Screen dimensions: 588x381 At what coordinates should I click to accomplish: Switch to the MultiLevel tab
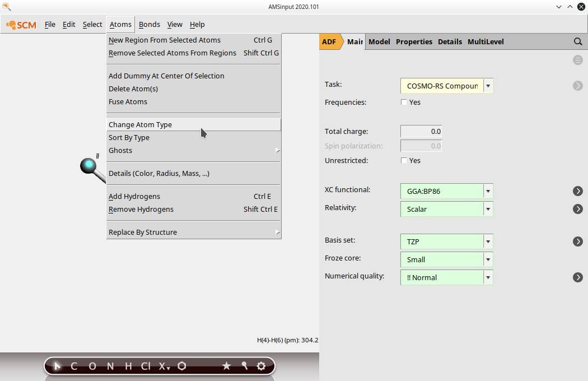tap(486, 41)
